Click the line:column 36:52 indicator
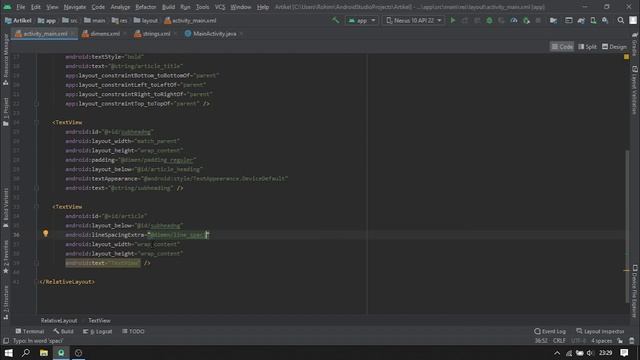Viewport: 640px width, 360px height. pos(541,341)
